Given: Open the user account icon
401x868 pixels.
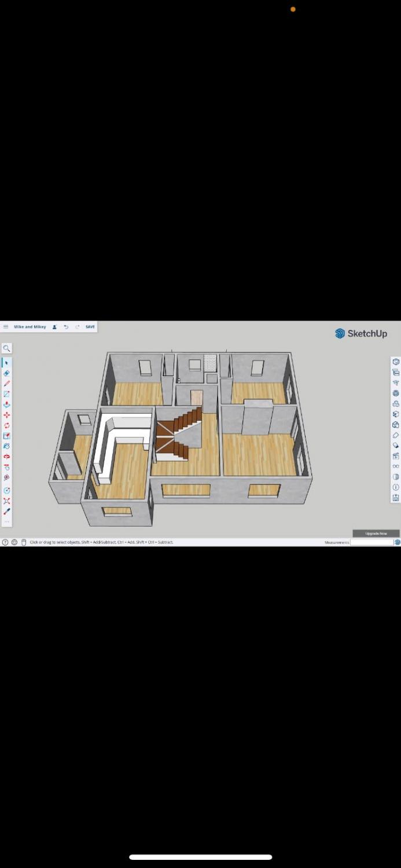Looking at the screenshot, I should click(x=54, y=327).
